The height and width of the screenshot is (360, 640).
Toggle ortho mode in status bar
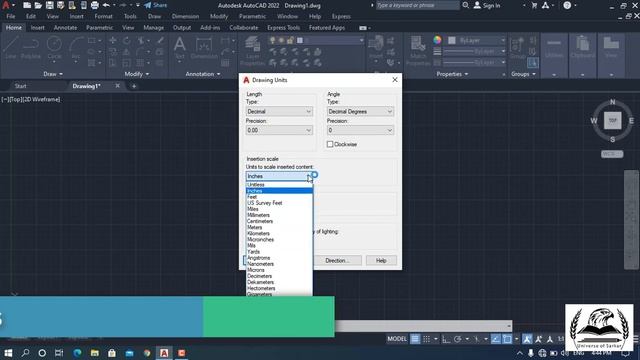pos(446,339)
